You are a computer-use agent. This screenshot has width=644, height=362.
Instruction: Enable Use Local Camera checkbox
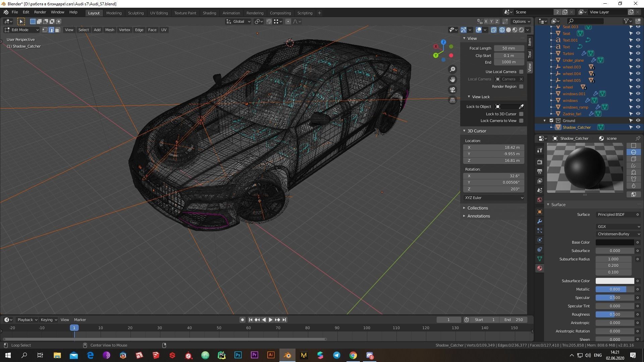(521, 72)
